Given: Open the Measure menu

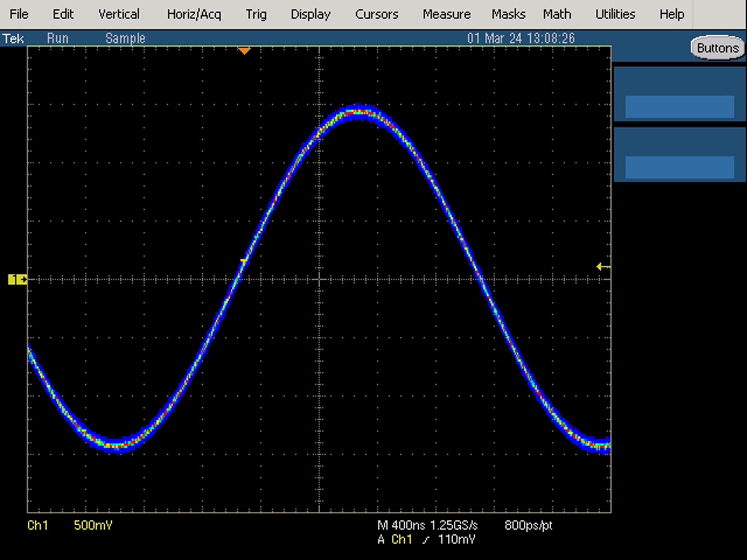Looking at the screenshot, I should [447, 14].
